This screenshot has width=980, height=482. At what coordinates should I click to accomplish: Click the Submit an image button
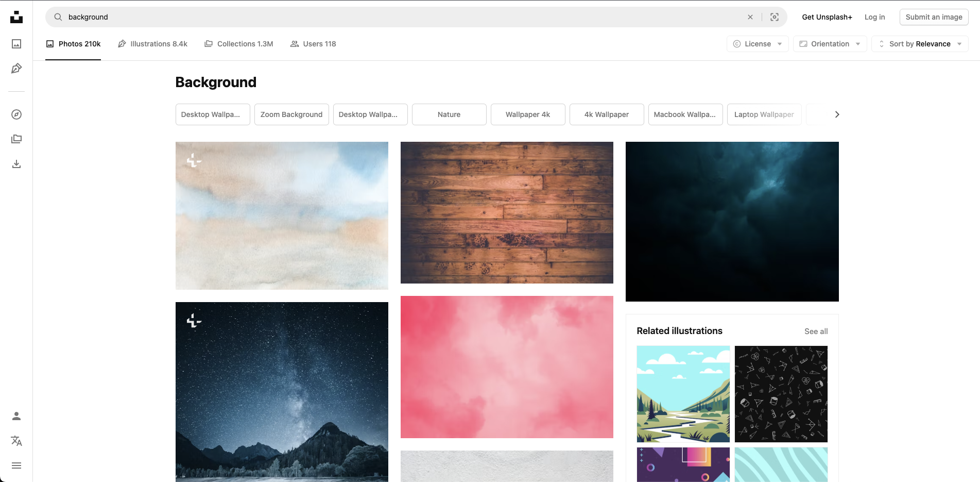934,17
